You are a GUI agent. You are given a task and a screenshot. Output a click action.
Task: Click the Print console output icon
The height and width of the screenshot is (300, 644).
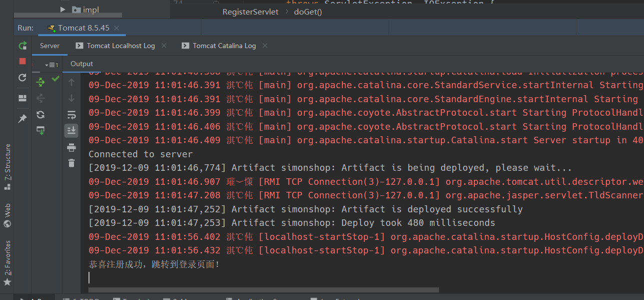[x=71, y=147]
